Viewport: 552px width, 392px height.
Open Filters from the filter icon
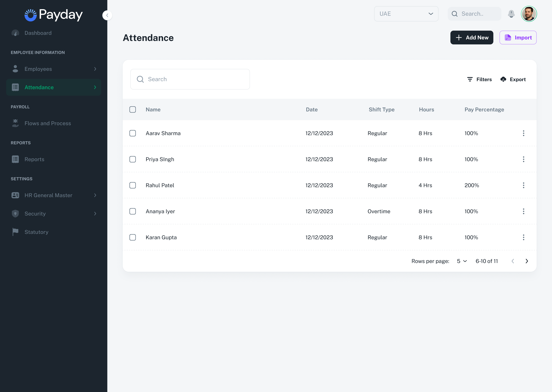pyautogui.click(x=470, y=79)
